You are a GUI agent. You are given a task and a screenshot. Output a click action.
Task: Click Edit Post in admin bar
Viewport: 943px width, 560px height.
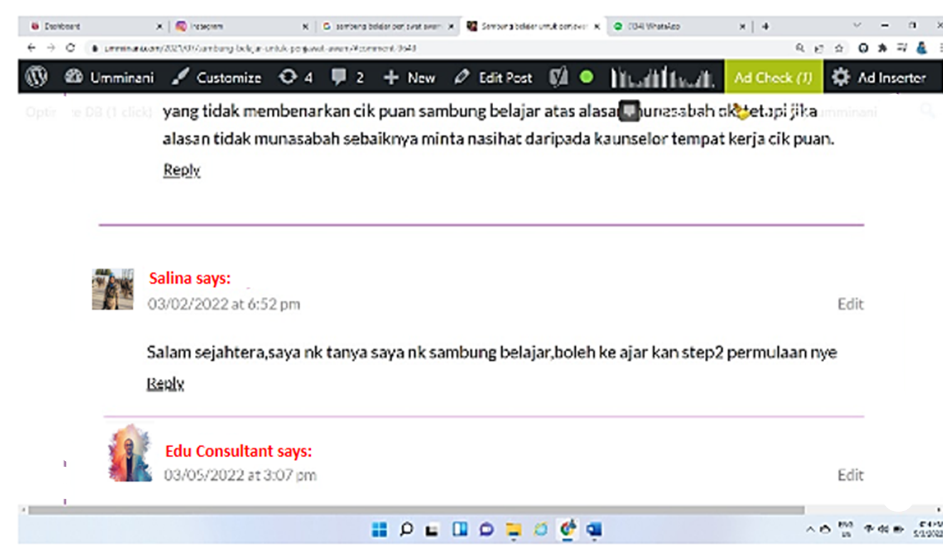coord(494,78)
